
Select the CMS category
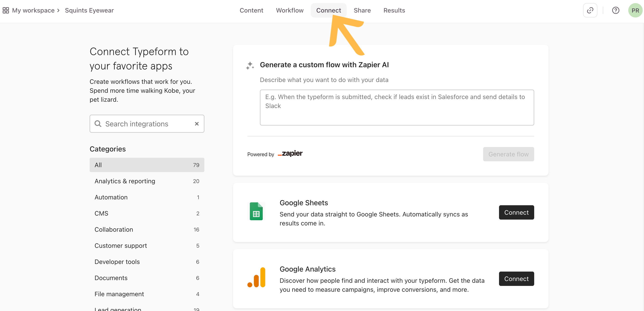coord(147,213)
